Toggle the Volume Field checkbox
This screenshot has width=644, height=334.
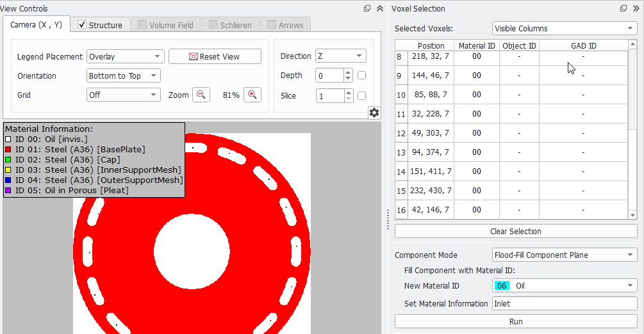click(x=142, y=24)
